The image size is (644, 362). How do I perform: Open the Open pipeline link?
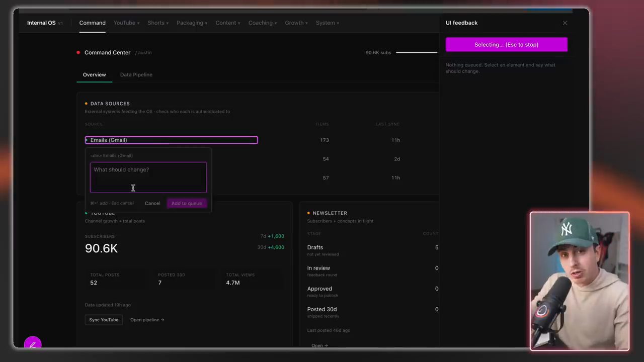point(147,320)
